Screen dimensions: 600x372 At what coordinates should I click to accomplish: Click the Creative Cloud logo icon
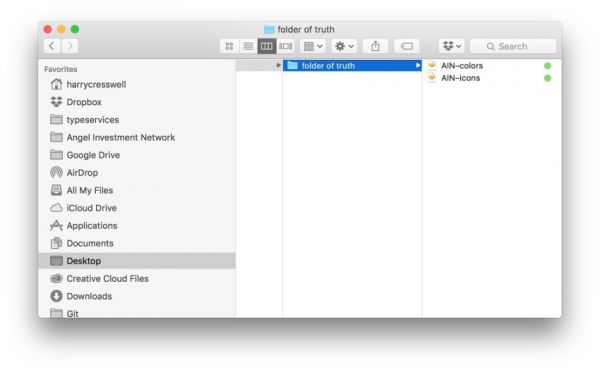[56, 279]
